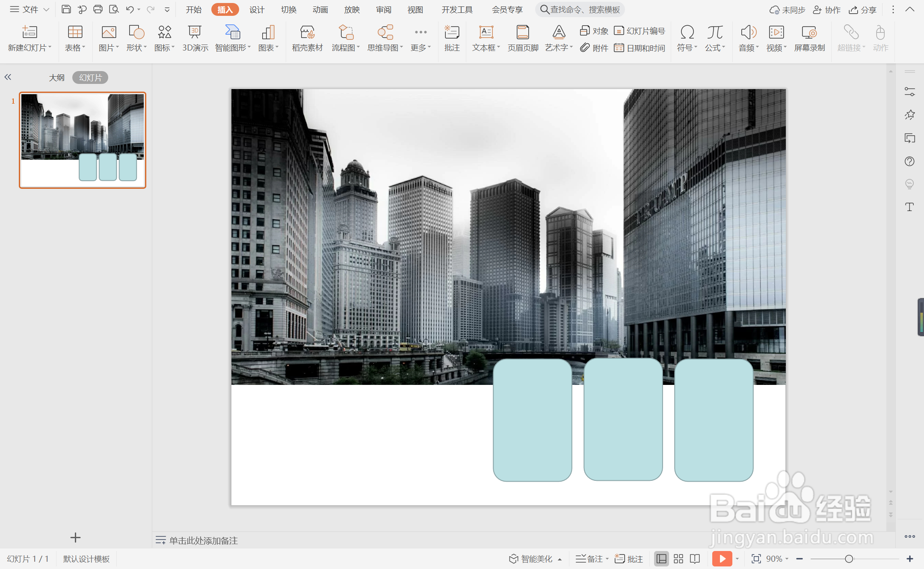Image resolution: width=924 pixels, height=569 pixels.
Task: Insert 对象 object
Action: (x=594, y=31)
